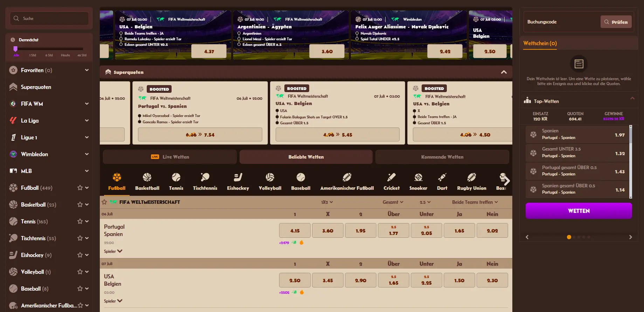Open the 2.5 total line dropdown
The height and width of the screenshot is (312, 644).
425,202
